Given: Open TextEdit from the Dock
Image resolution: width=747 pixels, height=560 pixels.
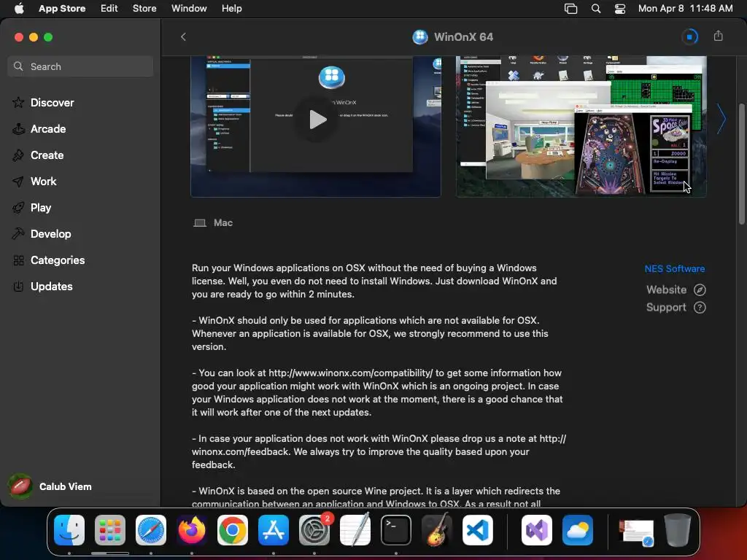Looking at the screenshot, I should pos(355,529).
